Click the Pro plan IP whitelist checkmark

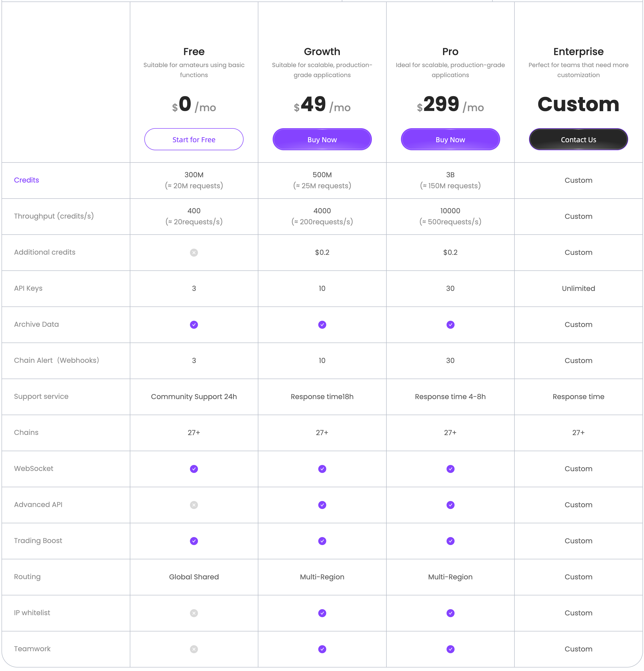[451, 613]
